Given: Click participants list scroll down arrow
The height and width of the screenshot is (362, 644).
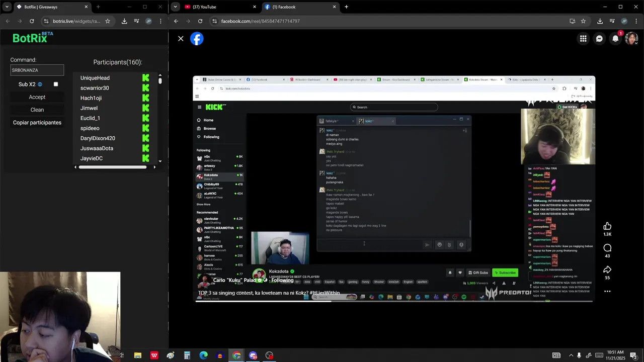Looking at the screenshot, I should (x=160, y=161).
